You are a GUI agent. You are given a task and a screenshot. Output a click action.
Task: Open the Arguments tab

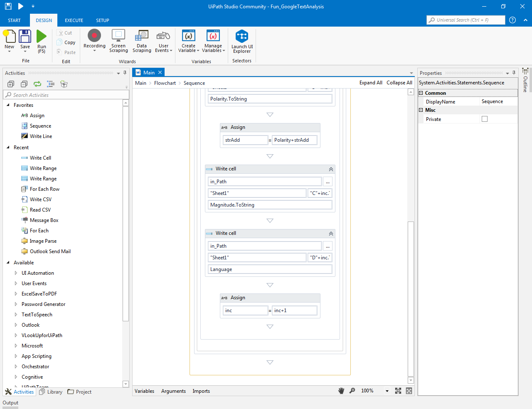173,391
